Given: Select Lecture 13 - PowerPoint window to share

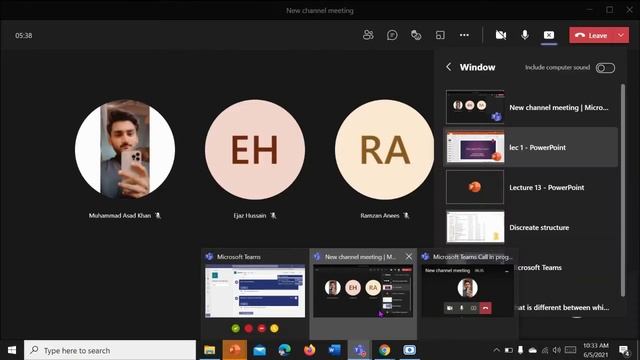Looking at the screenshot, I should click(x=531, y=187).
